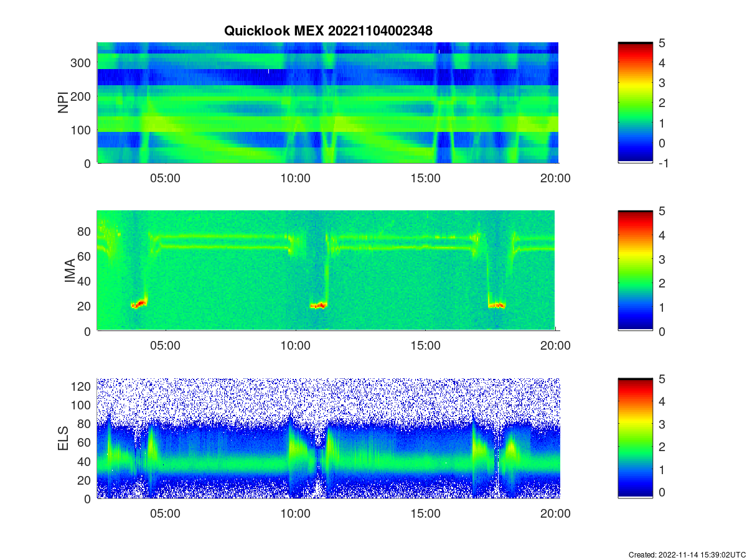Click the "05:00" tick under the ELS plot
The width and height of the screenshot is (747, 560).
pos(166,514)
